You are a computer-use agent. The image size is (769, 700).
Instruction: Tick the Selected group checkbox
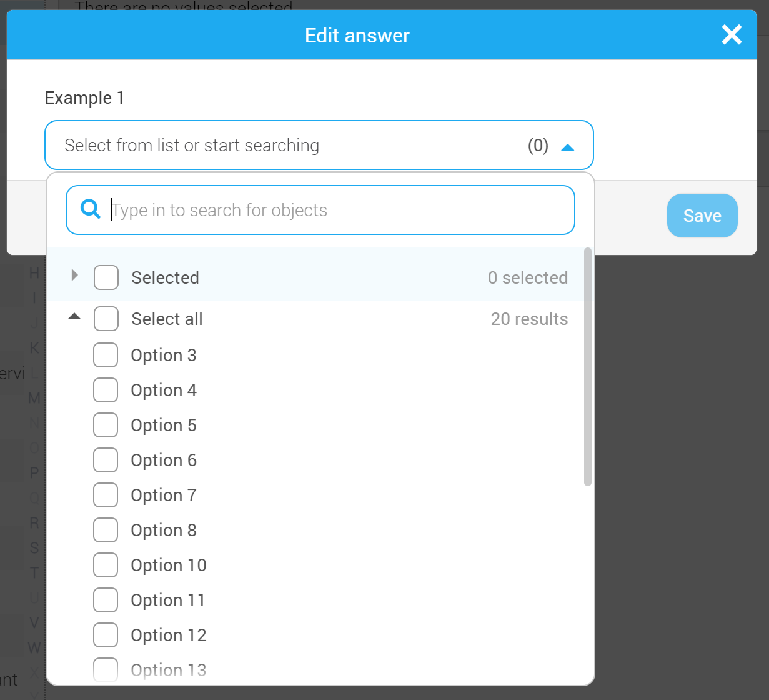pos(106,277)
